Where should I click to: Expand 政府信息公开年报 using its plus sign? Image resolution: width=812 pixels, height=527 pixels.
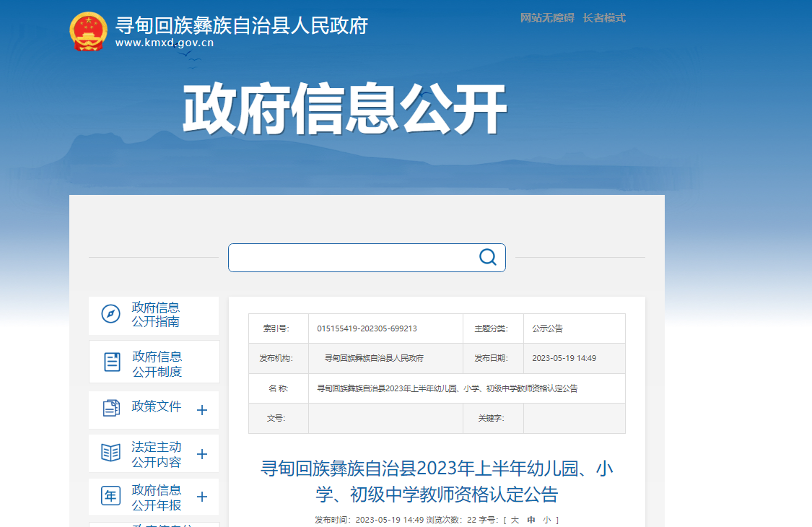point(202,497)
